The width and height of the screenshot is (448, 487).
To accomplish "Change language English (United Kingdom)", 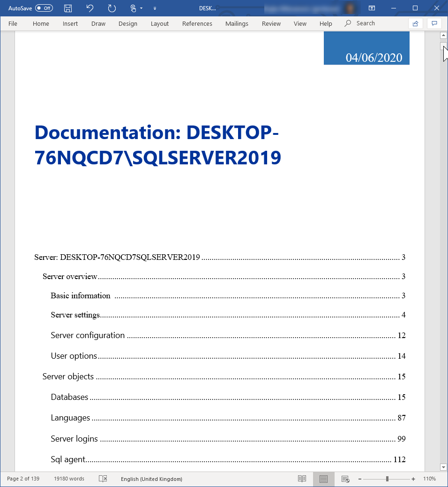I will pos(151,479).
